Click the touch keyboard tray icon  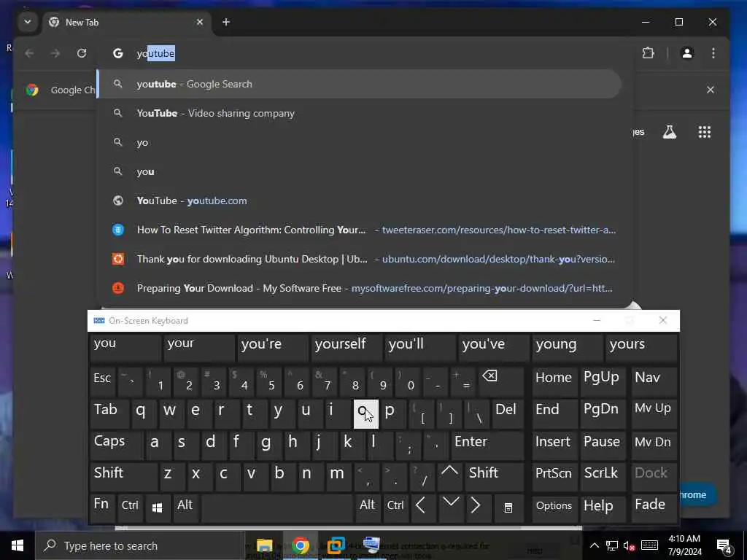[649, 545]
